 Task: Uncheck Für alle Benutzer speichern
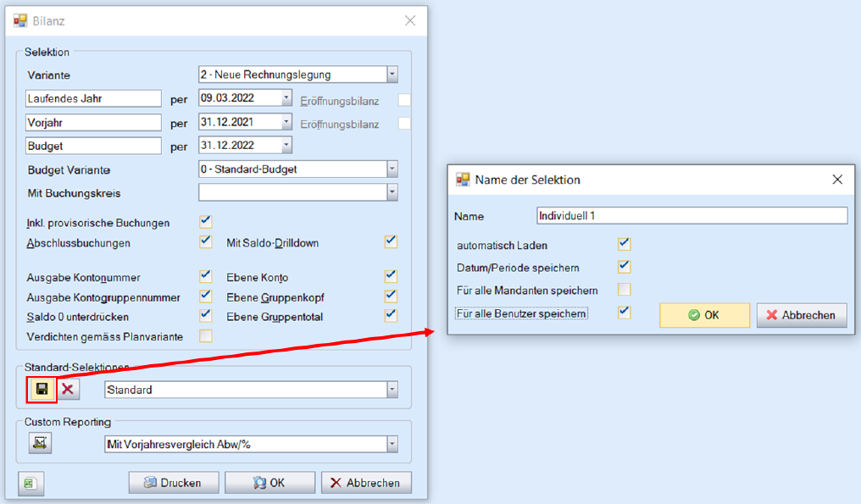(x=624, y=313)
